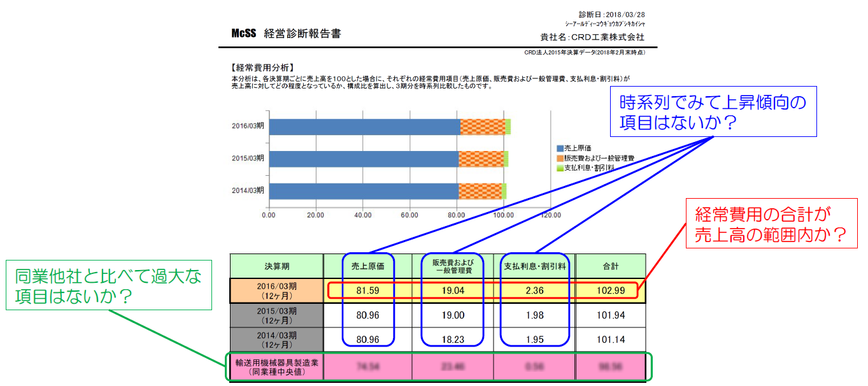868x386 pixels.
Task: Select the 81.59 cell in the table
Action: pos(368,290)
